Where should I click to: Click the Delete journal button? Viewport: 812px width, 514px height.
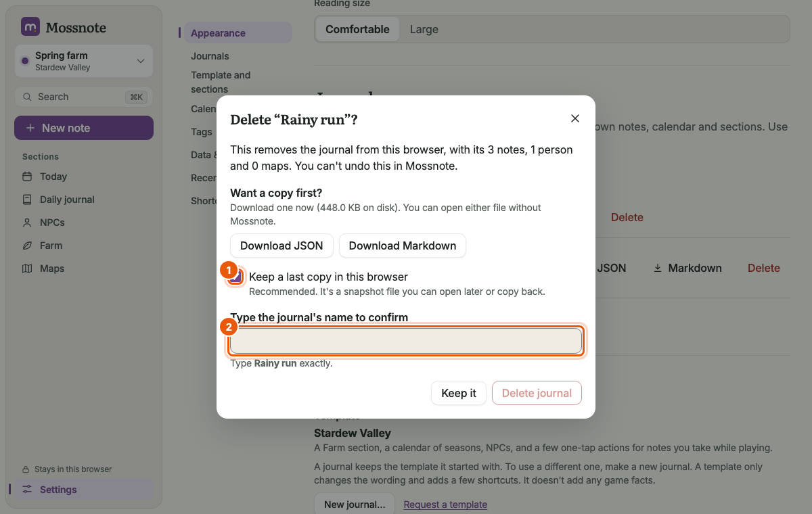coord(537,393)
